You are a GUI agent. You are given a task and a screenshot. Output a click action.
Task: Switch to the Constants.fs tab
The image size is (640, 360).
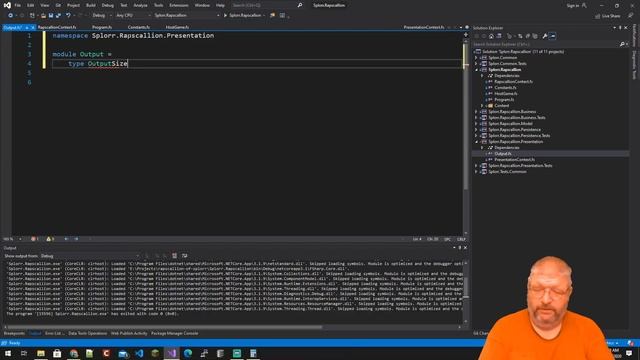[139, 27]
